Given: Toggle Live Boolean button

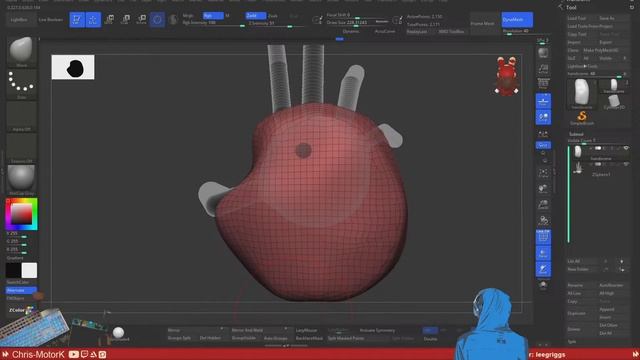Looking at the screenshot, I should (51, 20).
